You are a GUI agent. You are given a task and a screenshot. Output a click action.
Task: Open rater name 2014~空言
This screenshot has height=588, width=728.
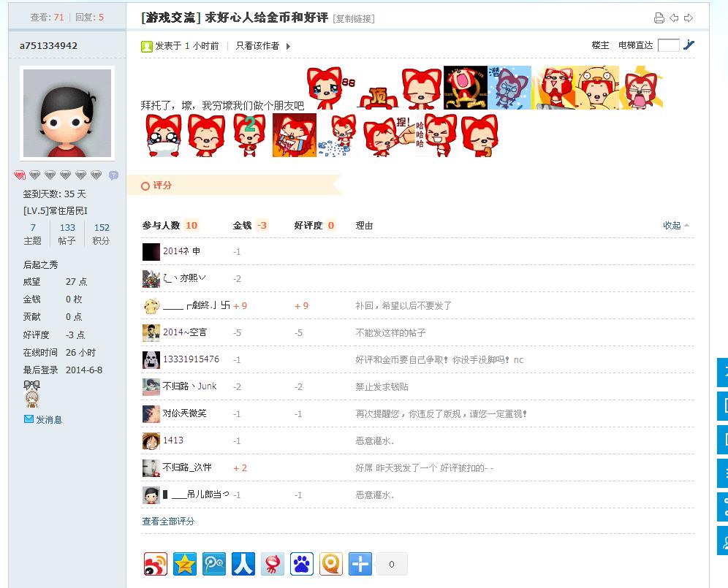pos(185,332)
